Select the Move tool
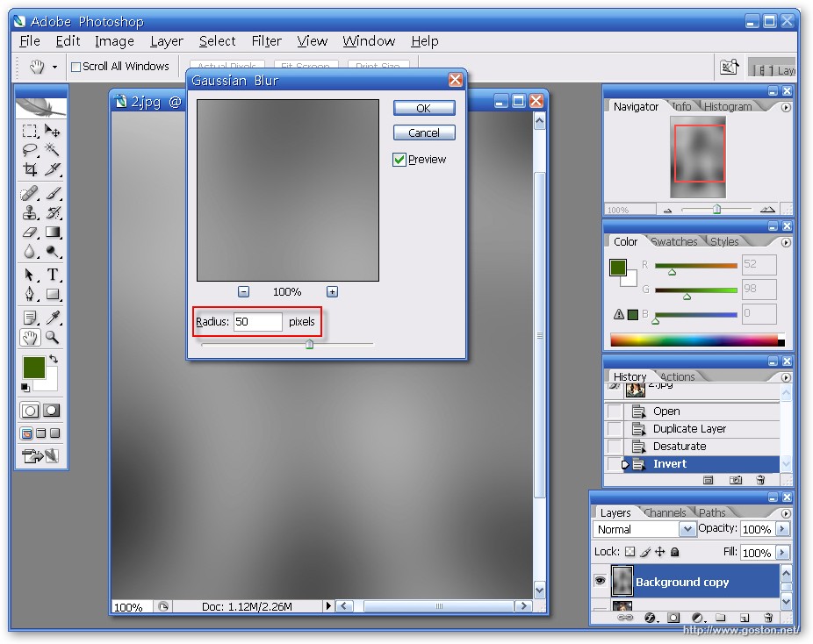This screenshot has height=644, width=813. [x=53, y=130]
